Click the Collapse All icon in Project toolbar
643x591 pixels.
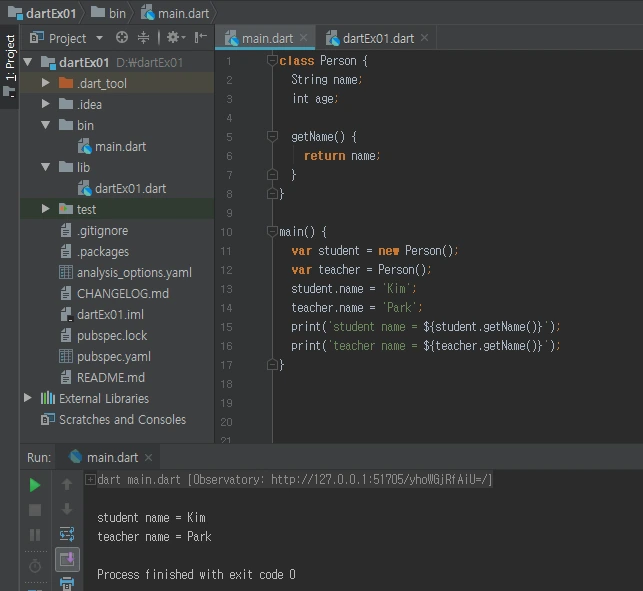click(143, 38)
